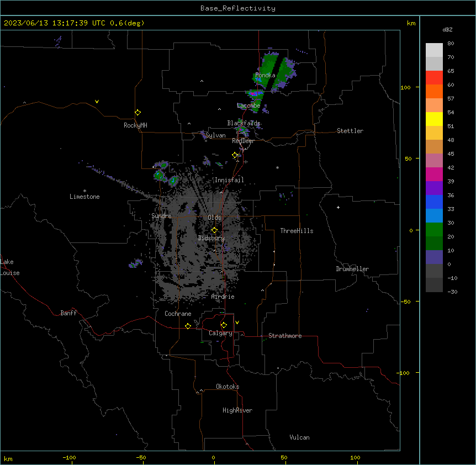Click the Strathmore label
Image resolution: width=476 pixels, height=465 pixels.
(285, 336)
